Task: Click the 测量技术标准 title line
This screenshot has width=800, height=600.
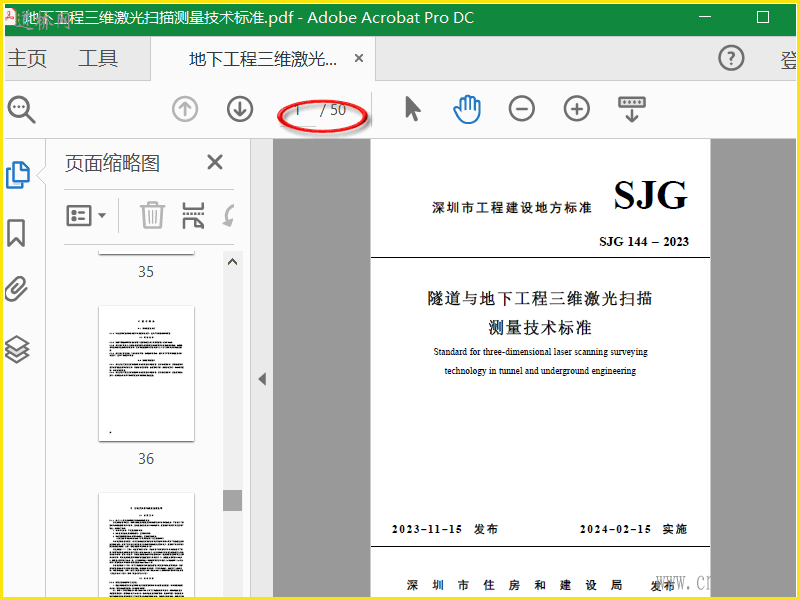Action: (540, 328)
